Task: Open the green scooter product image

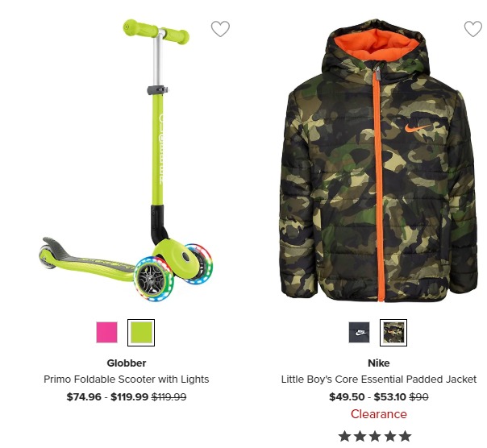Action: tap(127, 160)
